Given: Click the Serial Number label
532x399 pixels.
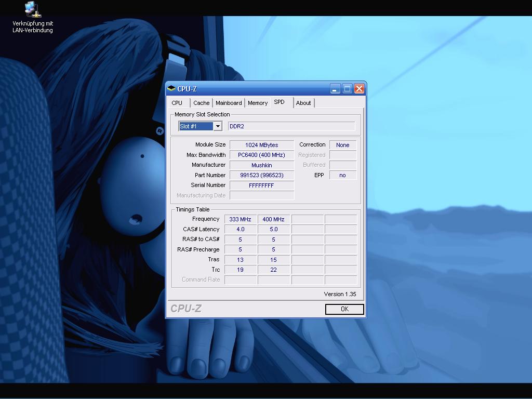Looking at the screenshot, I should (x=208, y=185).
